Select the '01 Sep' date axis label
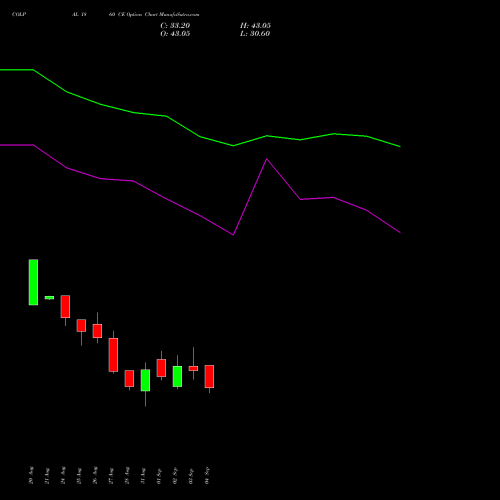 159,476
